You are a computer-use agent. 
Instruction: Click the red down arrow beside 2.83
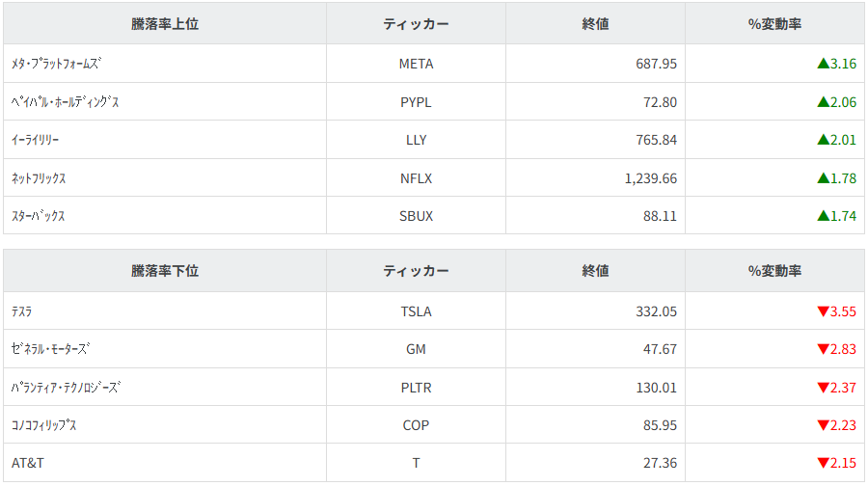point(823,349)
